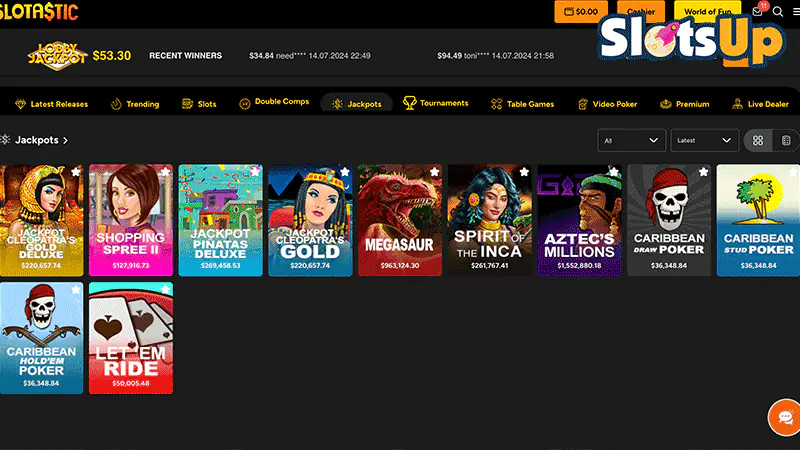This screenshot has height=450, width=800.
Task: Open the search magnifier icon
Action: pyautogui.click(x=778, y=12)
